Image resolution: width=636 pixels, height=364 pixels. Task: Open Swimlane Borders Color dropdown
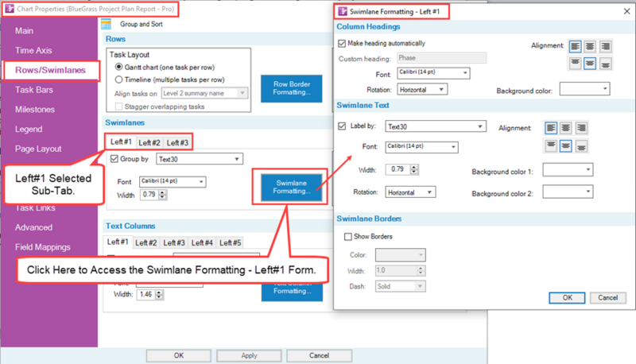tap(400, 255)
